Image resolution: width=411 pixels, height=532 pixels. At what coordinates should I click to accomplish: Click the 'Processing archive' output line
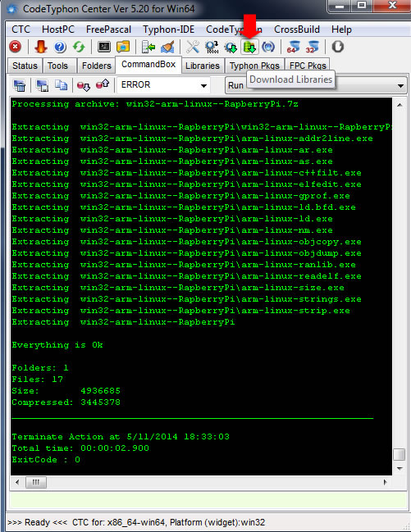click(155, 104)
